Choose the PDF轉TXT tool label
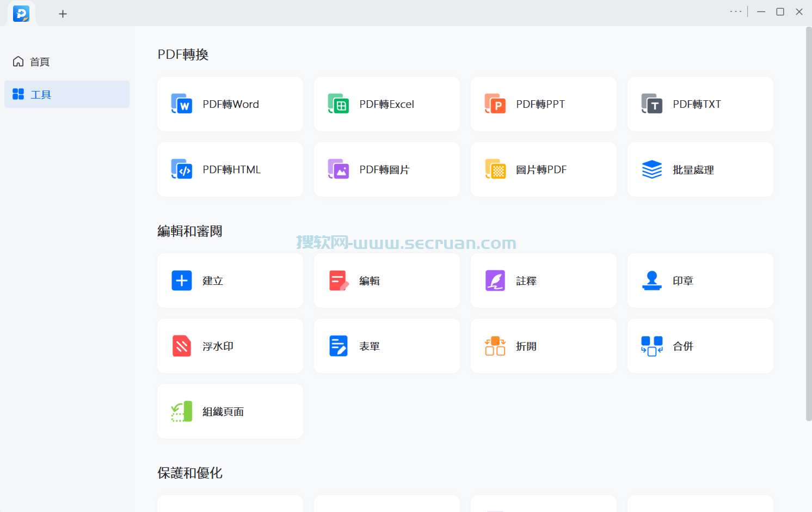 pyautogui.click(x=697, y=104)
